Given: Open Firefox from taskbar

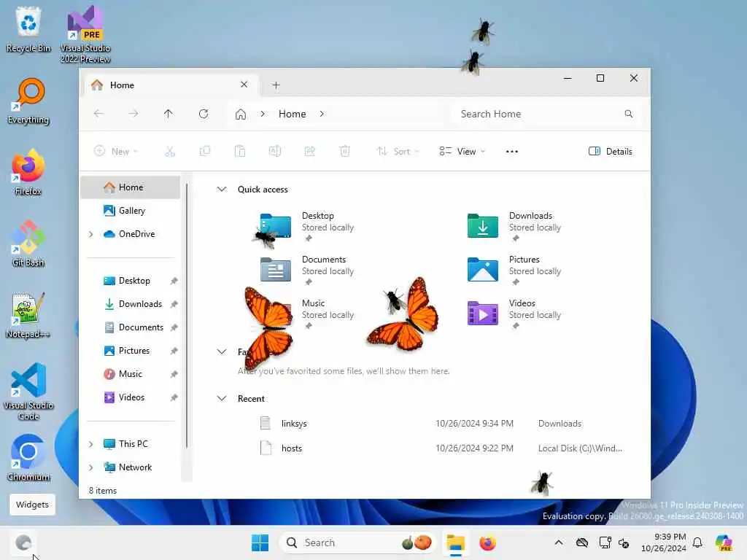Looking at the screenshot, I should [487, 542].
